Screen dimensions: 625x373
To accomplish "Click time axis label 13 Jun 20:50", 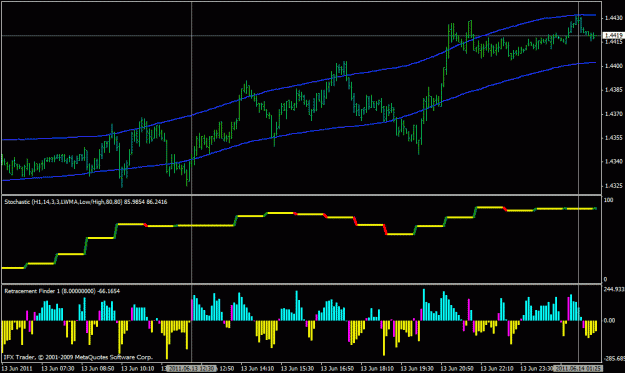I will coord(457,369).
